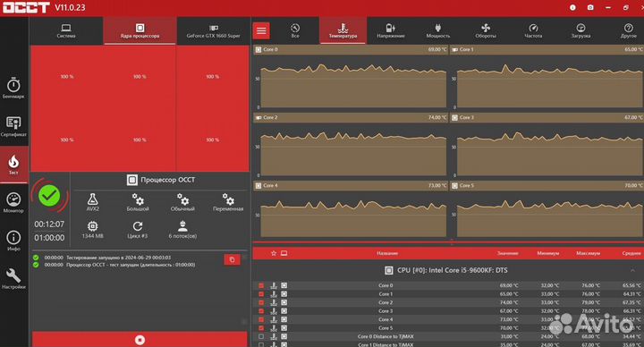Stop the running test with the red button
644x347 pixels.
[x=140, y=340]
